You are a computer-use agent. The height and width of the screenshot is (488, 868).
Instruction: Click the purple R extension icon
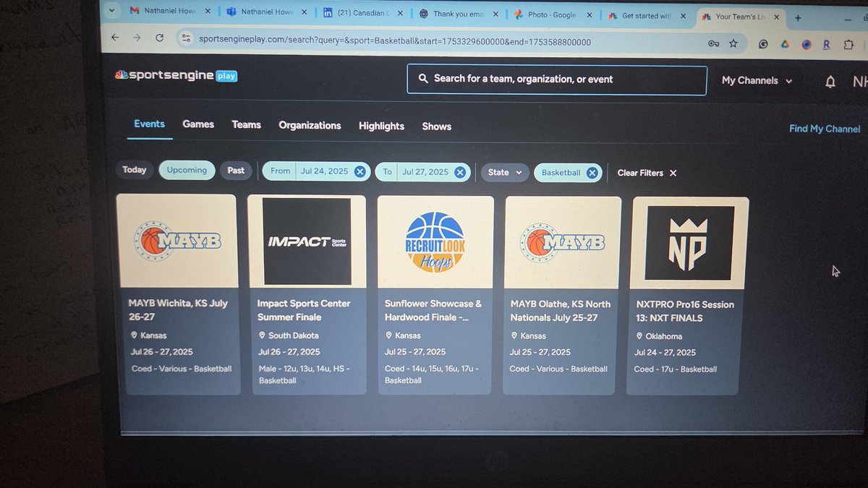(x=827, y=44)
